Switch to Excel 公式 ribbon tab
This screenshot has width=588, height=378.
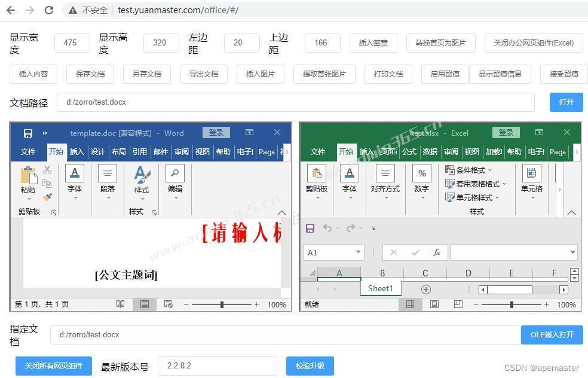(x=409, y=152)
